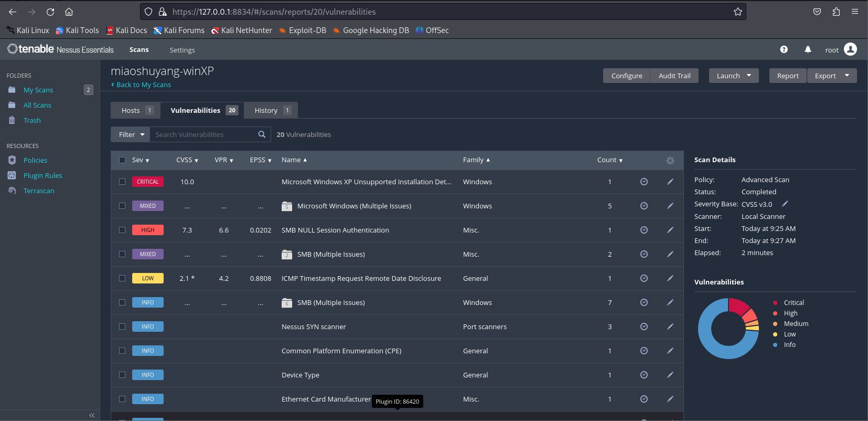Click the root user avatar icon
Screen dimensions: 868x421
850,49
